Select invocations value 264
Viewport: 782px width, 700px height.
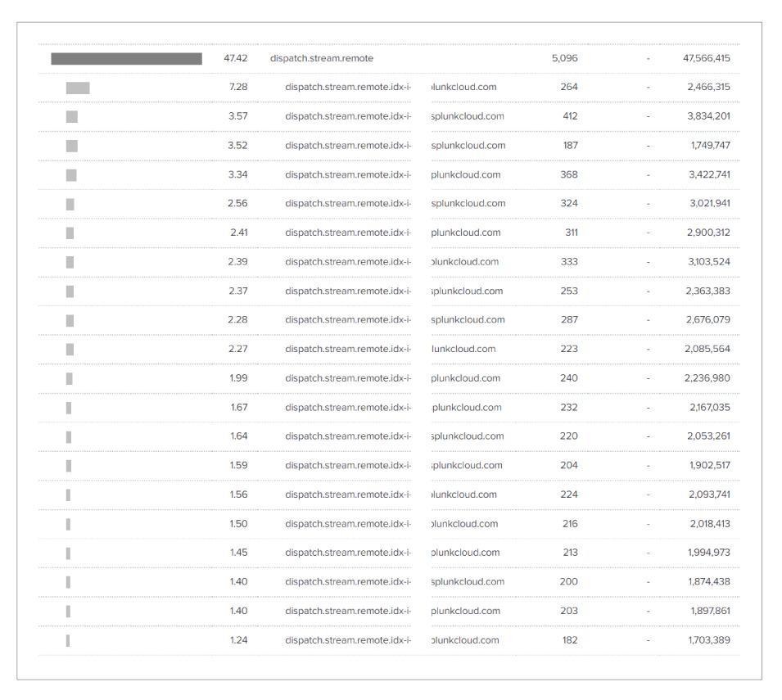click(x=569, y=87)
